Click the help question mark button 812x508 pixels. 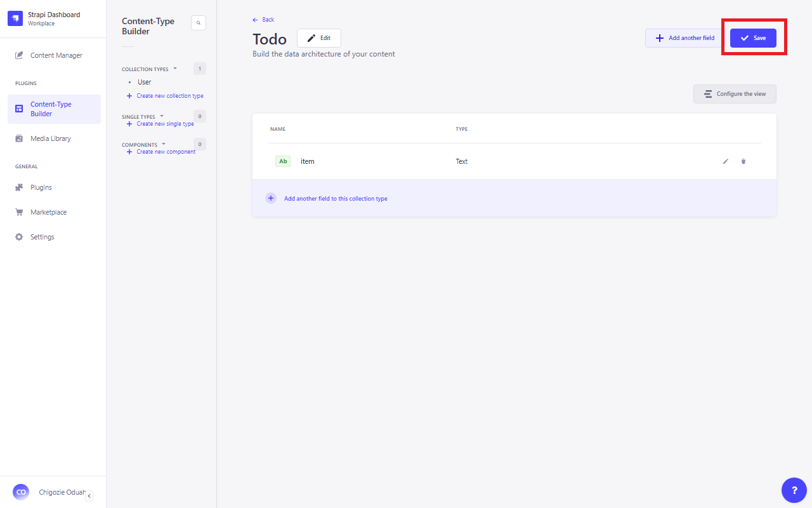pos(794,490)
